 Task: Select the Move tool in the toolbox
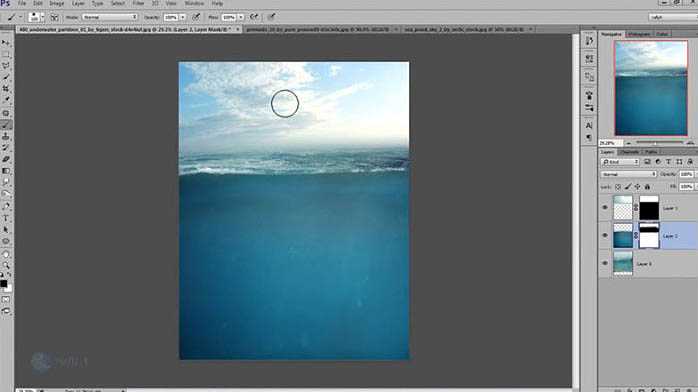(x=6, y=43)
